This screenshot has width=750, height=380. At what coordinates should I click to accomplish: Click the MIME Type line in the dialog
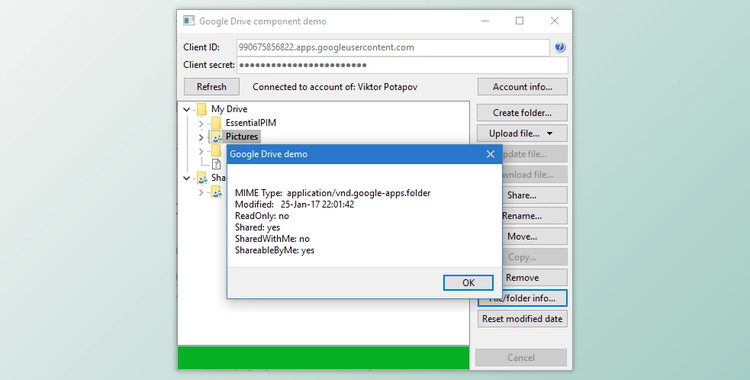pyautogui.click(x=332, y=193)
